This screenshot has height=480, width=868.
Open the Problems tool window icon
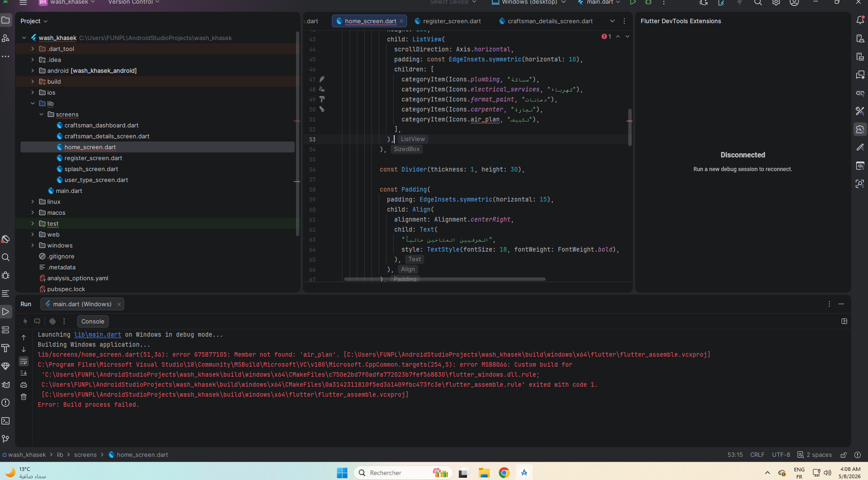point(5,403)
